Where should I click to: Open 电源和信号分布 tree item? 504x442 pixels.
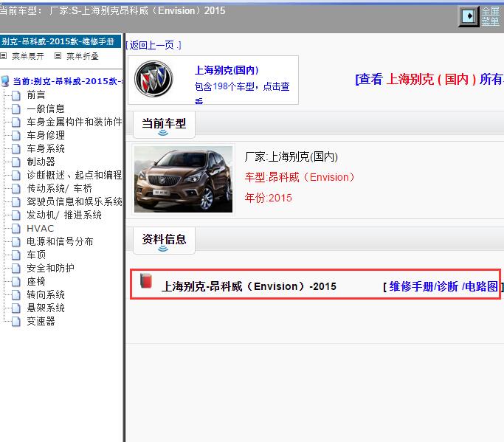point(60,242)
